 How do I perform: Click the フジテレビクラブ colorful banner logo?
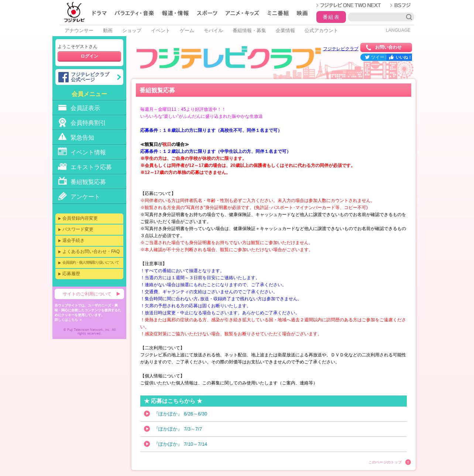tap(229, 58)
